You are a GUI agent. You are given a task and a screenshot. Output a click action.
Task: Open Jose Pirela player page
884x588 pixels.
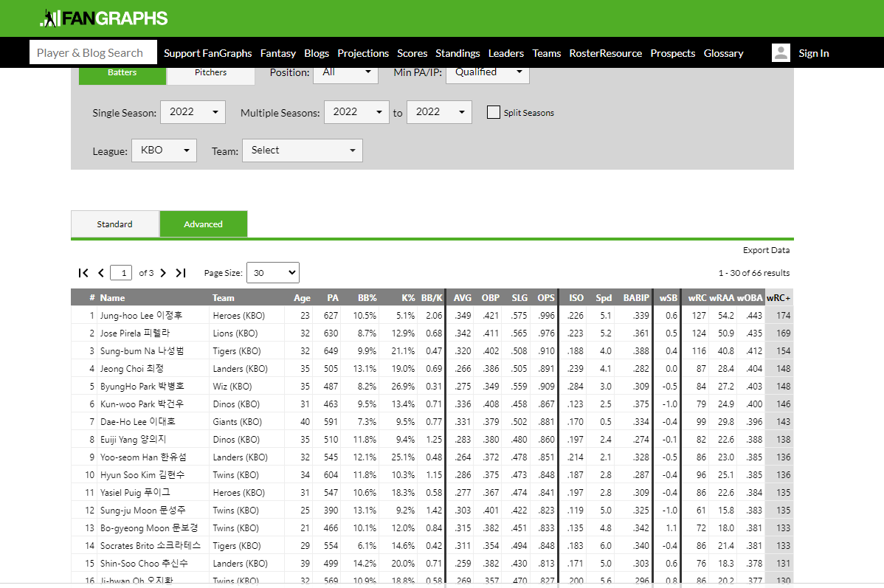[x=135, y=333]
